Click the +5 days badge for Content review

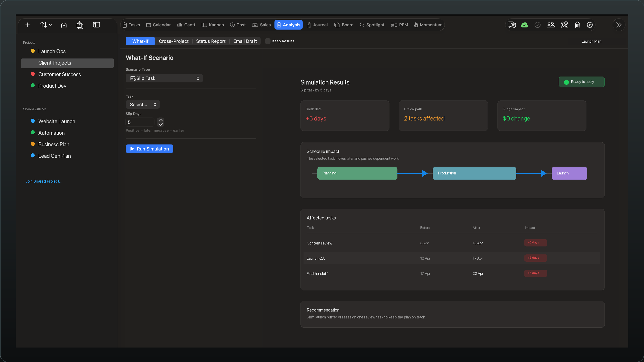pyautogui.click(x=536, y=243)
